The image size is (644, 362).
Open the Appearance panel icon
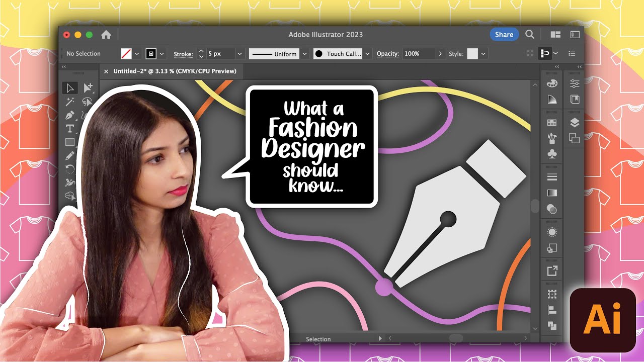pyautogui.click(x=552, y=232)
